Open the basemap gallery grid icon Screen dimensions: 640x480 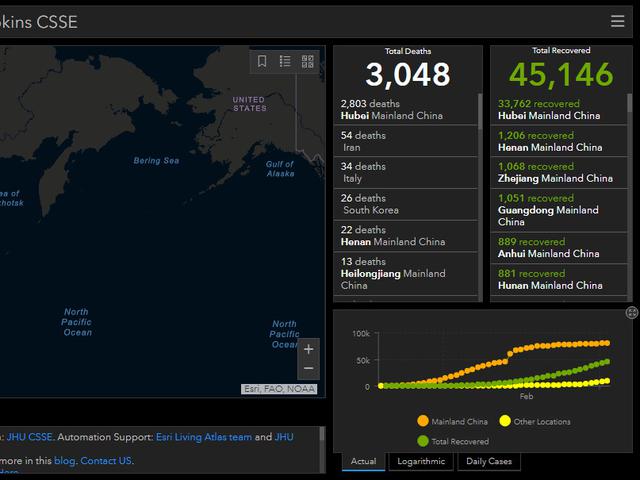308,62
